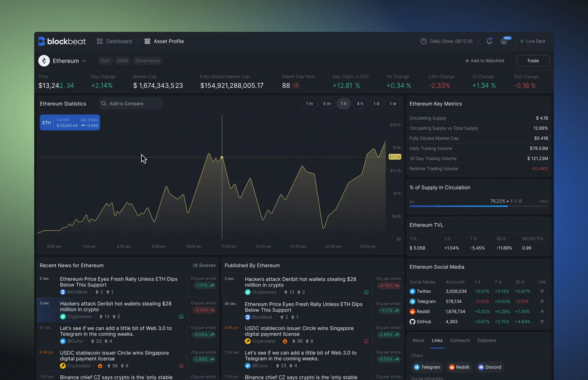Switch to the Links tab

pos(437,341)
